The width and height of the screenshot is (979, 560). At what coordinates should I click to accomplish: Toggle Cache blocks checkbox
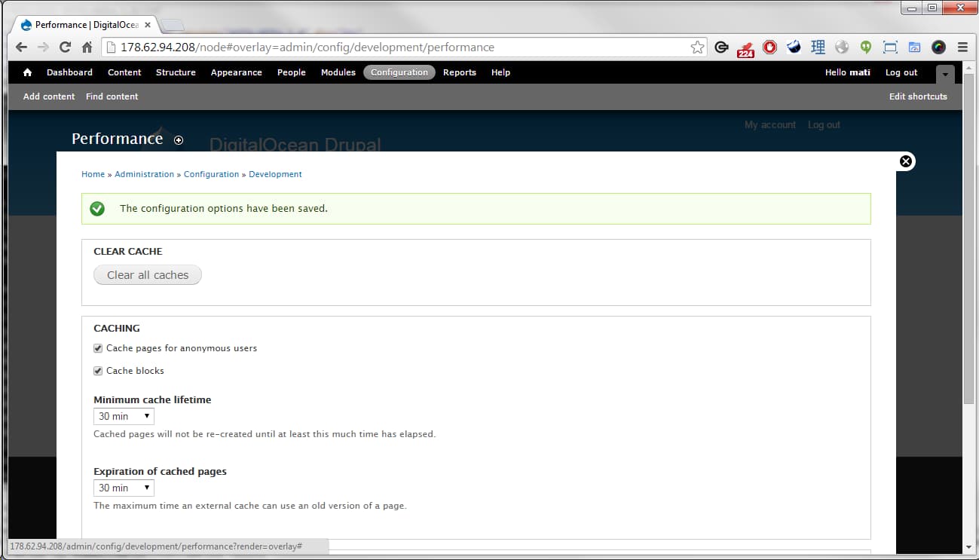(98, 371)
